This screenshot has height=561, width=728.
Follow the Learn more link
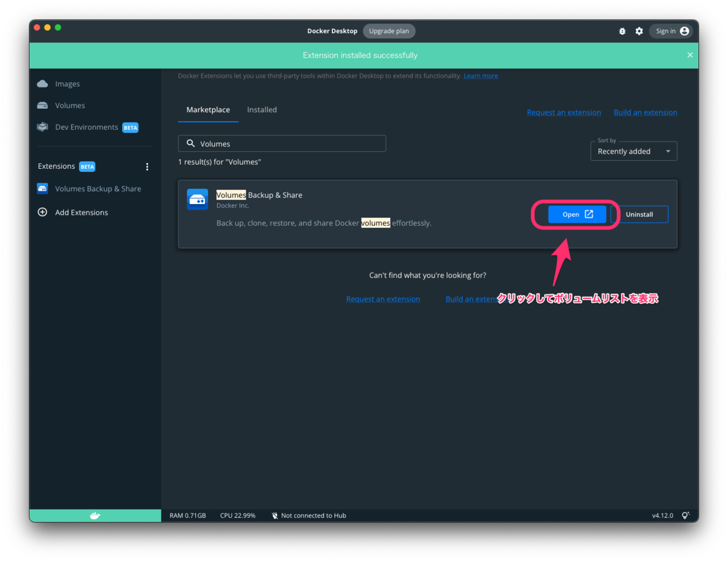[x=481, y=76]
